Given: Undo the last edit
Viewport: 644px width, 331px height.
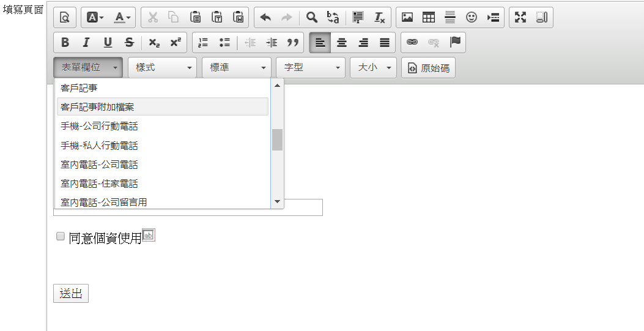Looking at the screenshot, I should [x=265, y=17].
